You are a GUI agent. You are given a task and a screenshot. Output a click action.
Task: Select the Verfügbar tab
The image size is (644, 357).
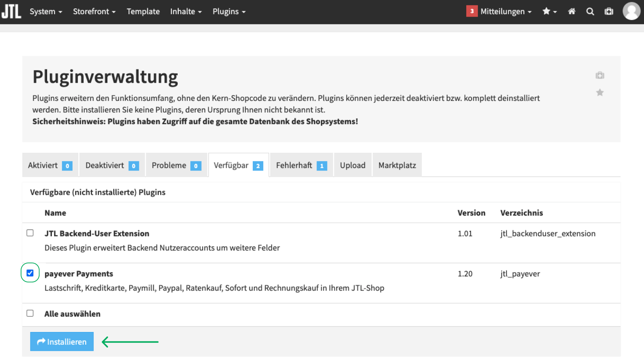239,165
